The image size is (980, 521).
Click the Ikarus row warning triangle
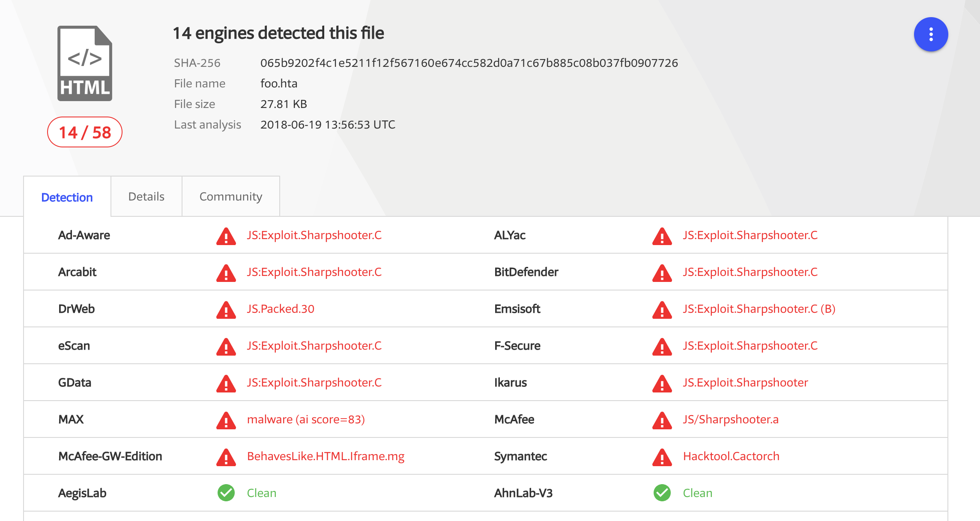(x=662, y=383)
